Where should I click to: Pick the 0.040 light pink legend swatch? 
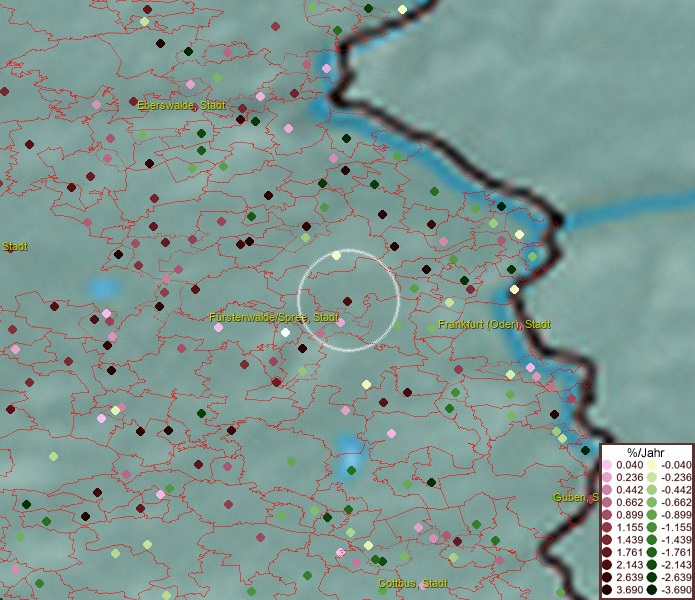click(x=608, y=465)
